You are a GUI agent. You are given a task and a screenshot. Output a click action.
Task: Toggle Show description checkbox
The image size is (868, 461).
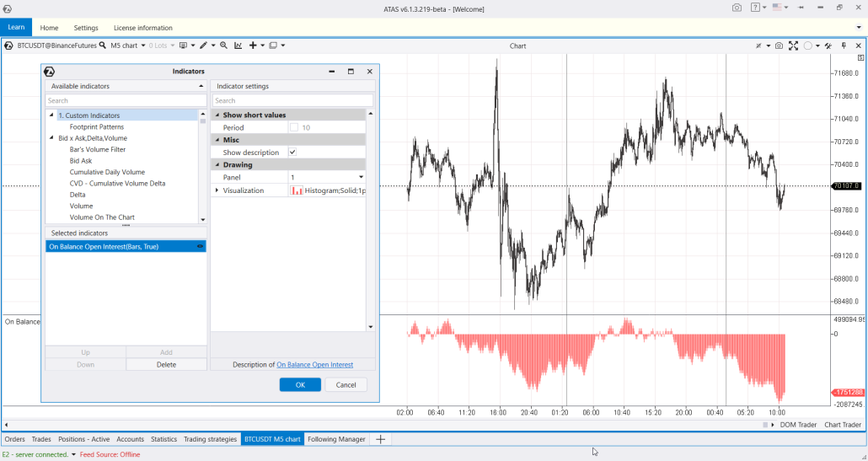(292, 153)
